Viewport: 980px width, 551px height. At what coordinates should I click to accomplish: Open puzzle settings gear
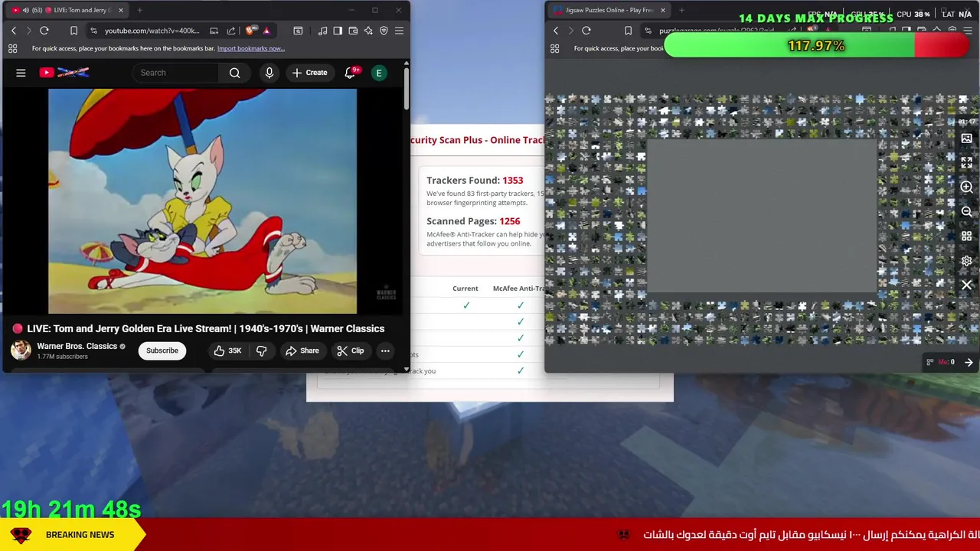[x=967, y=261]
